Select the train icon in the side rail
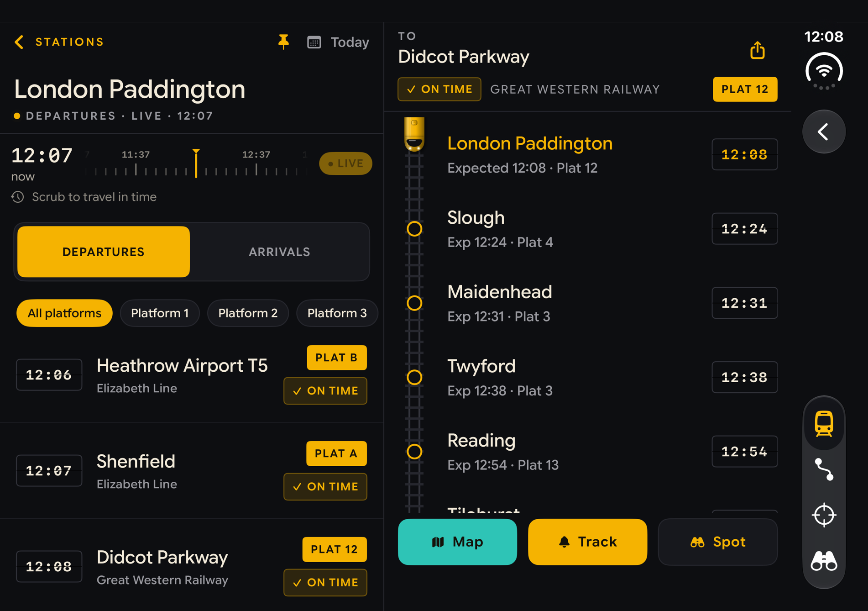Screen dimensions: 868x611 (824, 423)
